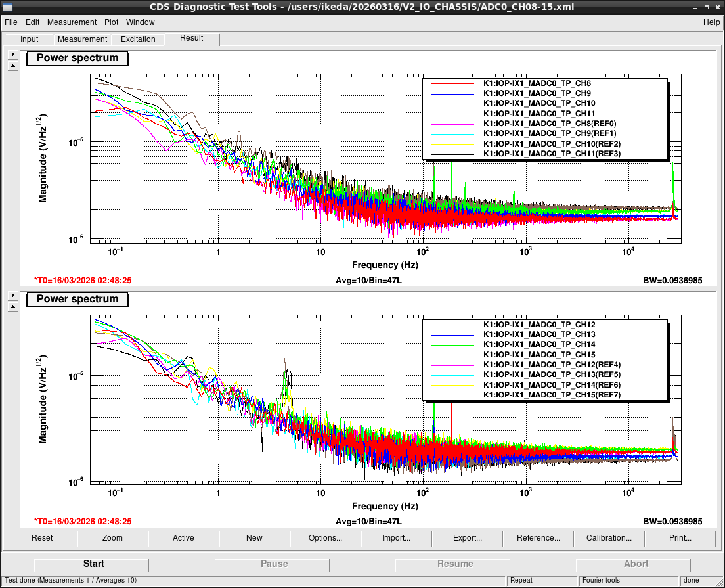The image size is (725, 588).
Task: Click right-arrow icon beside upper Power spectrum
Action: coord(13,54)
